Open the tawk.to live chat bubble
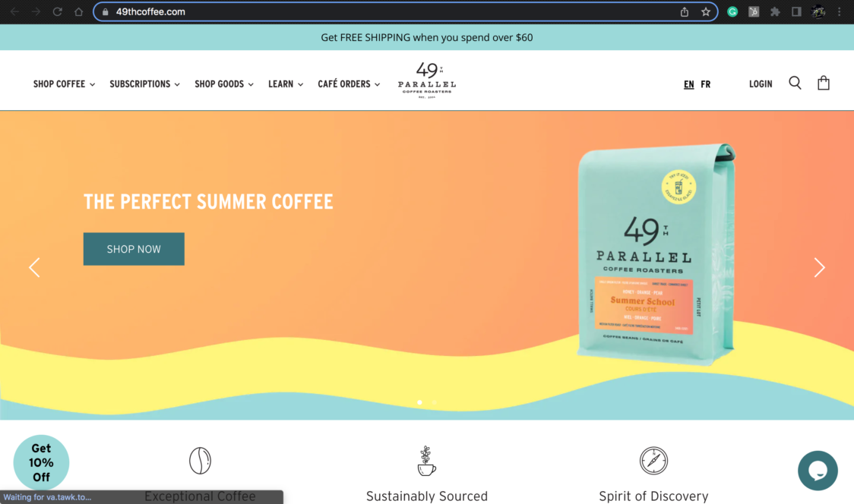The image size is (854, 504). [x=818, y=471]
